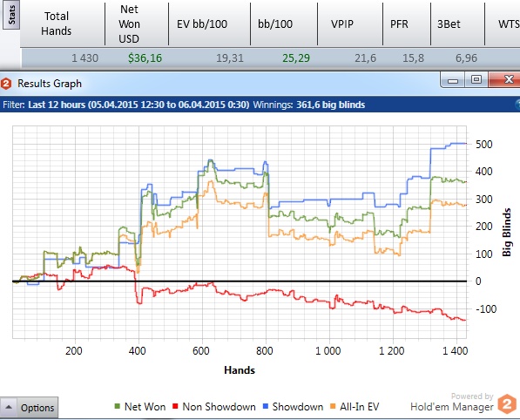Toggle the Net Won green legend swatch
The width and height of the screenshot is (520, 420).
tap(117, 406)
